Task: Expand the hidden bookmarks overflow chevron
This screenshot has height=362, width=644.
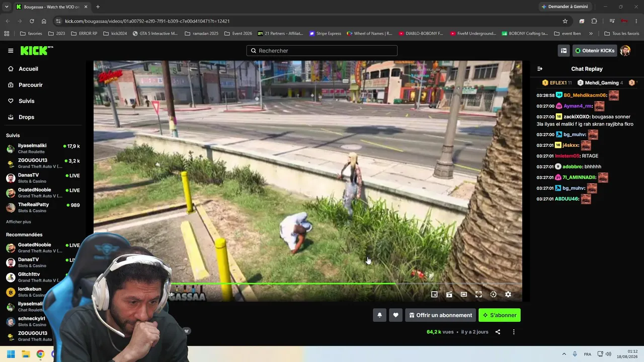Action: (591, 34)
